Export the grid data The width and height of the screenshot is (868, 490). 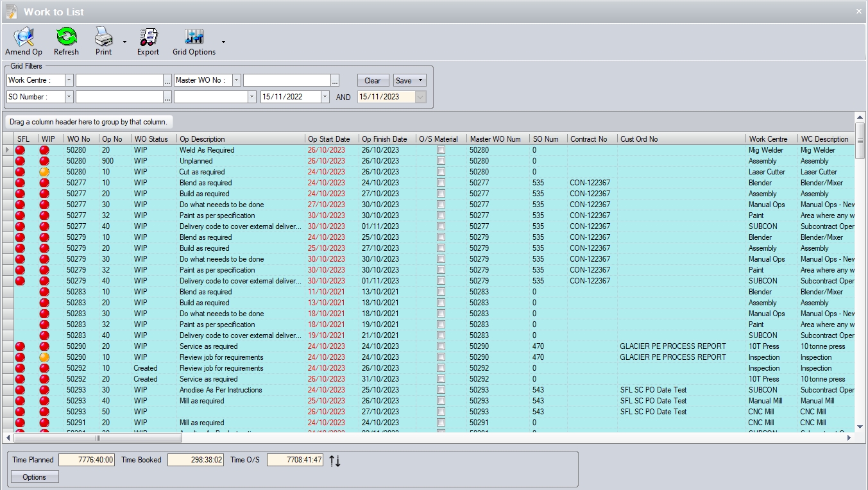pos(148,37)
